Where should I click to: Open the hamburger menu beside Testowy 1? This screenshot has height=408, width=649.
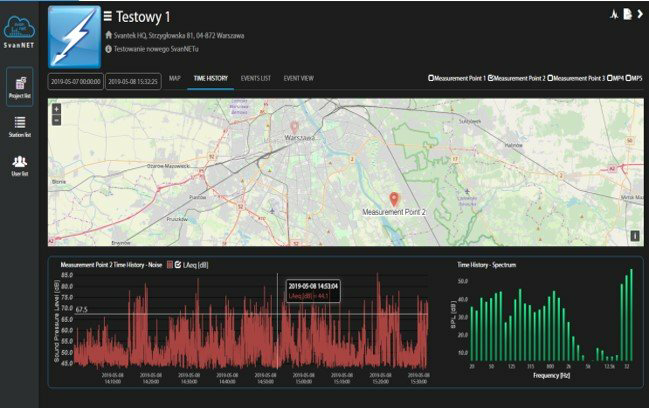(x=108, y=16)
